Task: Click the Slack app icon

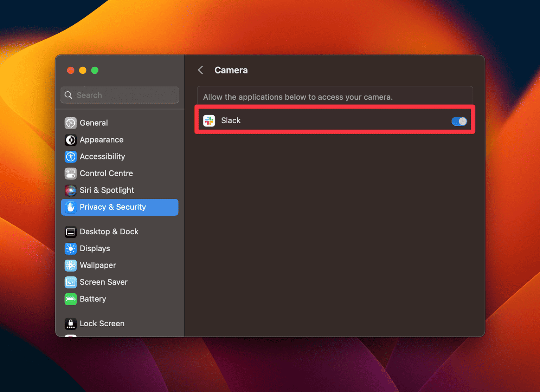Action: (x=209, y=120)
